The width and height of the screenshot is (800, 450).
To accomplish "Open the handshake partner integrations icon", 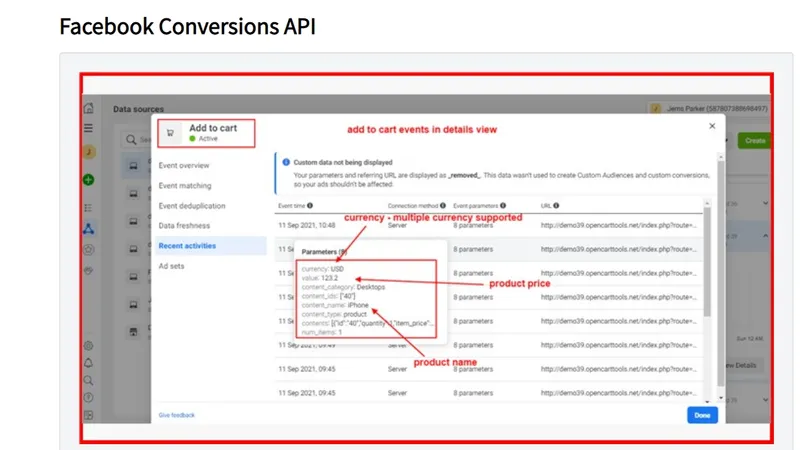I will tap(88, 270).
